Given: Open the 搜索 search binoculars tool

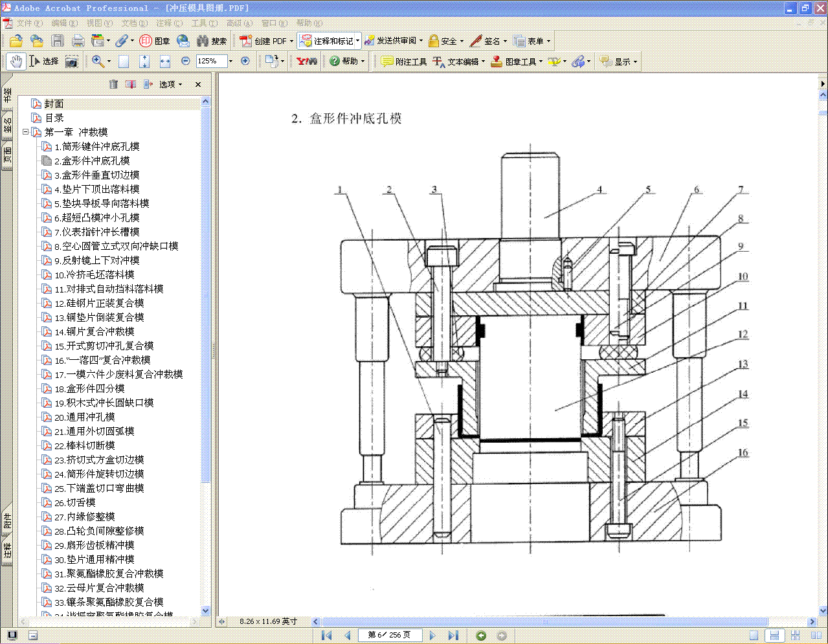Looking at the screenshot, I should 209,40.
